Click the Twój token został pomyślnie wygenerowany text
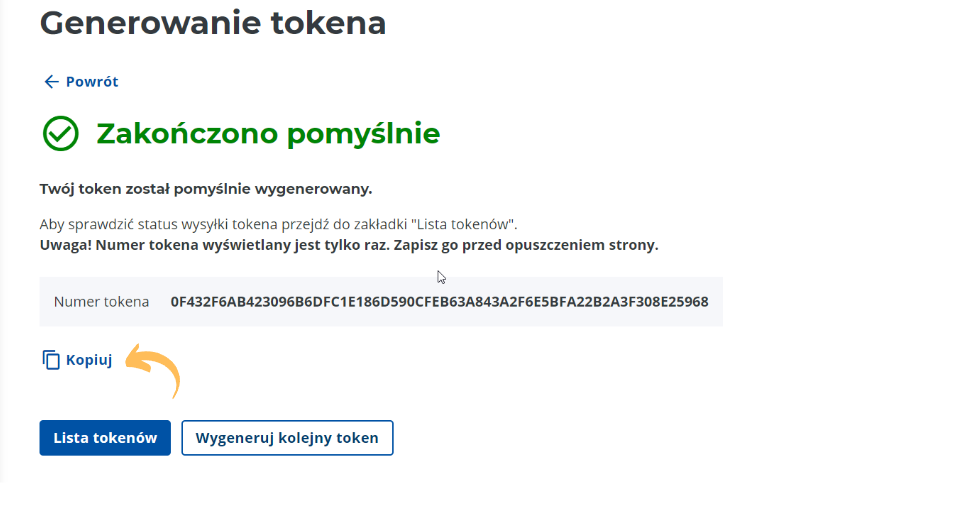The height and width of the screenshot is (511, 954). pyautogui.click(x=206, y=189)
